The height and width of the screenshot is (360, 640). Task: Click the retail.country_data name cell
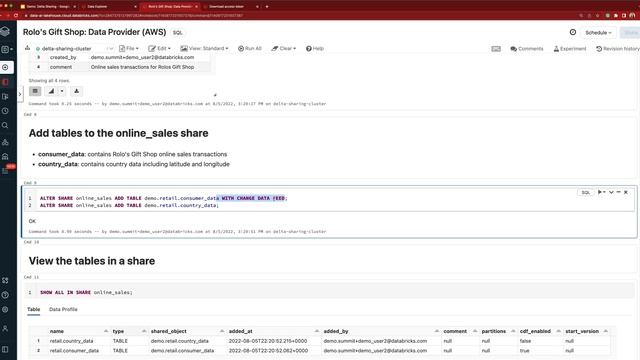coord(71,341)
